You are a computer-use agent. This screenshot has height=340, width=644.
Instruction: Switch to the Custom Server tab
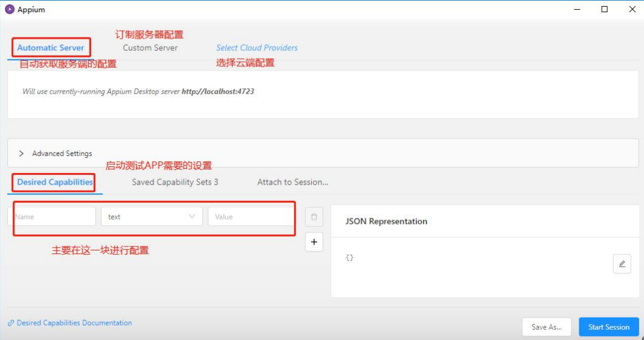(150, 48)
